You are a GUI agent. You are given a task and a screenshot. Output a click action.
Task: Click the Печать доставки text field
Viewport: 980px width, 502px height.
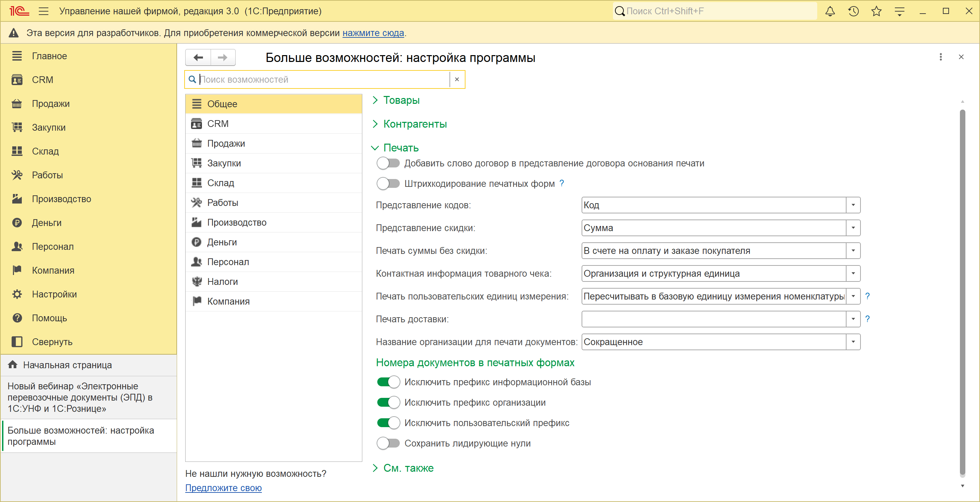pyautogui.click(x=714, y=319)
